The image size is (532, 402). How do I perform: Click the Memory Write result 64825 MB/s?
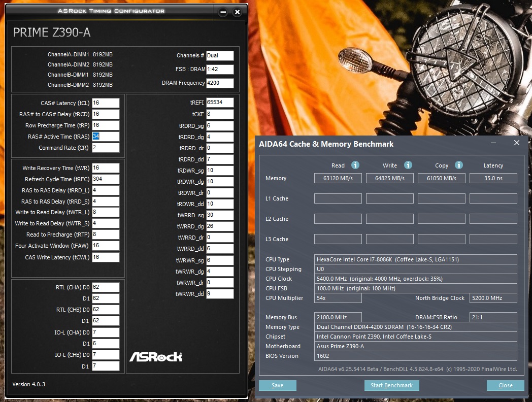click(389, 178)
